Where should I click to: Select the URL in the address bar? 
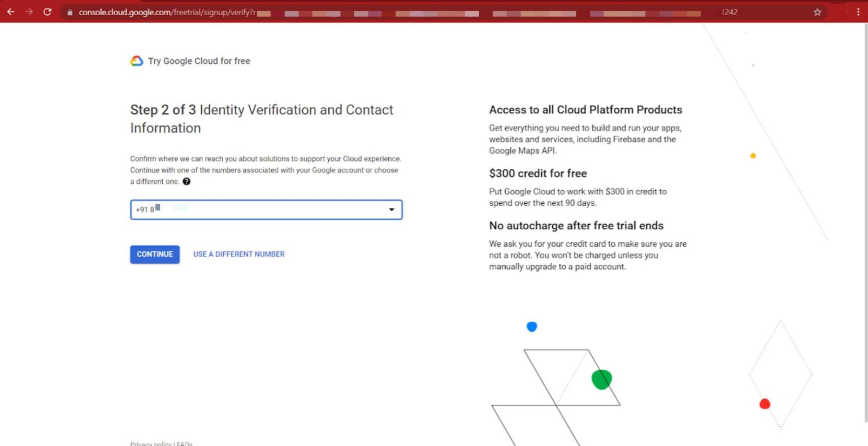click(x=170, y=11)
